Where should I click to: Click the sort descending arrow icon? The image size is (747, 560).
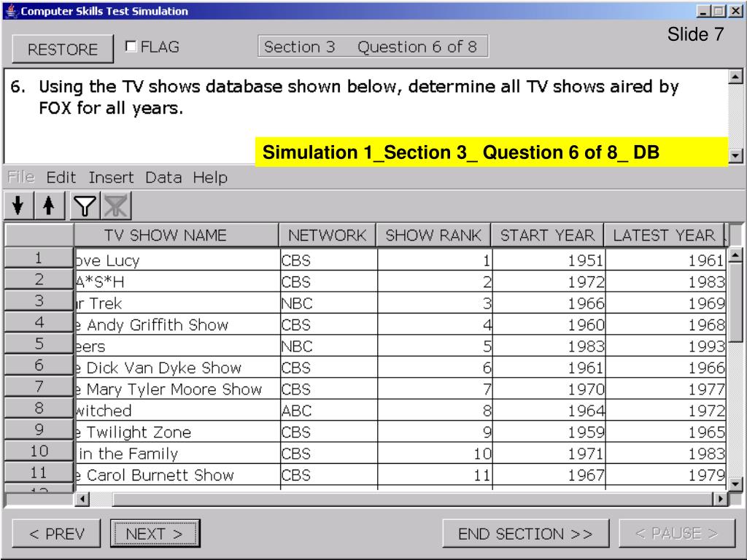tap(18, 206)
